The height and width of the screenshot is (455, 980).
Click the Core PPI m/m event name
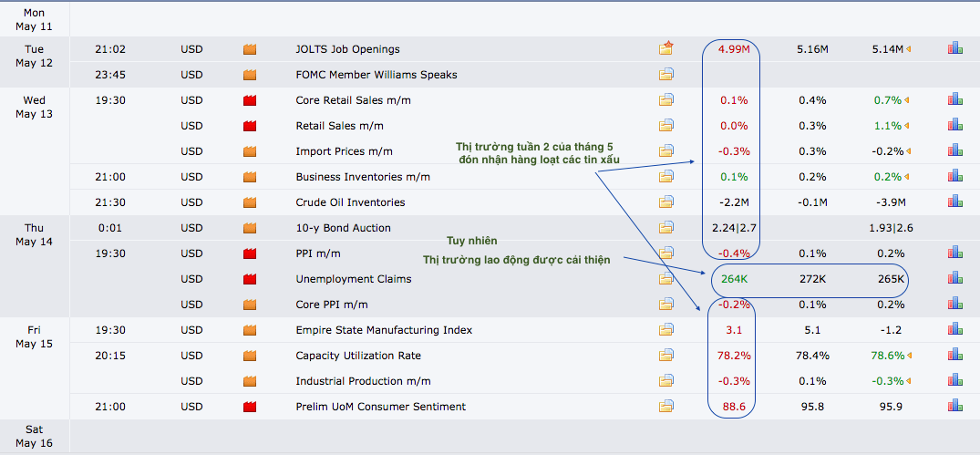333,305
